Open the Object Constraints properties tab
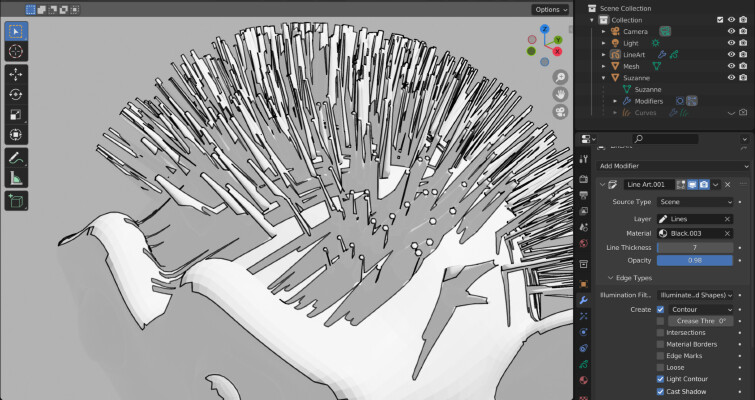This screenshot has width=755, height=400. point(583,348)
